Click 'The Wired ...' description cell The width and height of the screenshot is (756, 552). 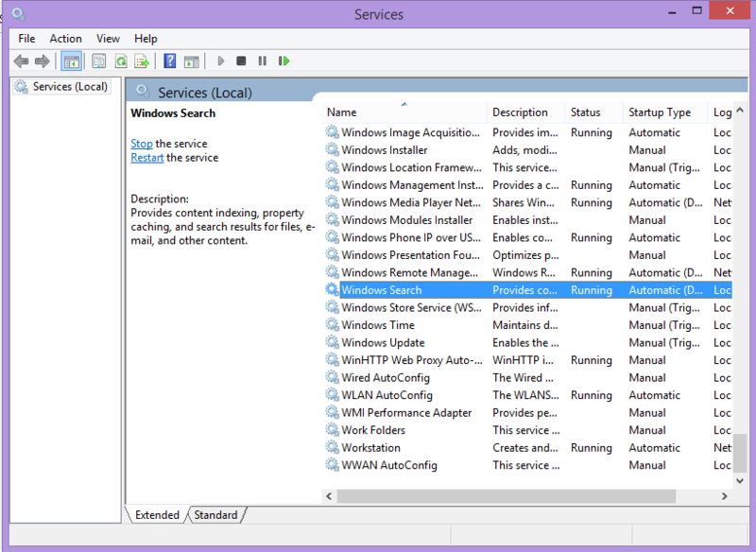point(523,377)
